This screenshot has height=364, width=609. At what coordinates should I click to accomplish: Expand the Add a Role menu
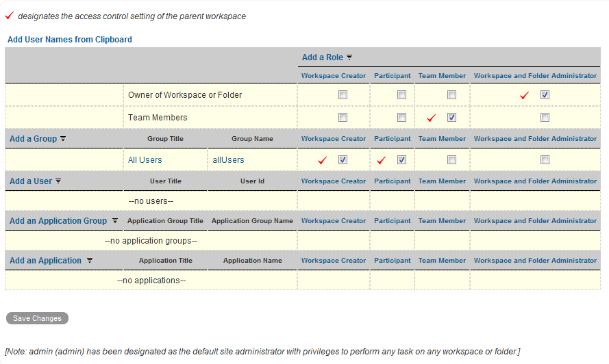323,57
